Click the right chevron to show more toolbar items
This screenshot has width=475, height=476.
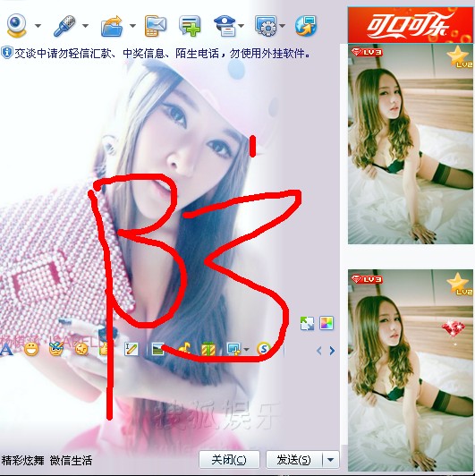coord(332,351)
